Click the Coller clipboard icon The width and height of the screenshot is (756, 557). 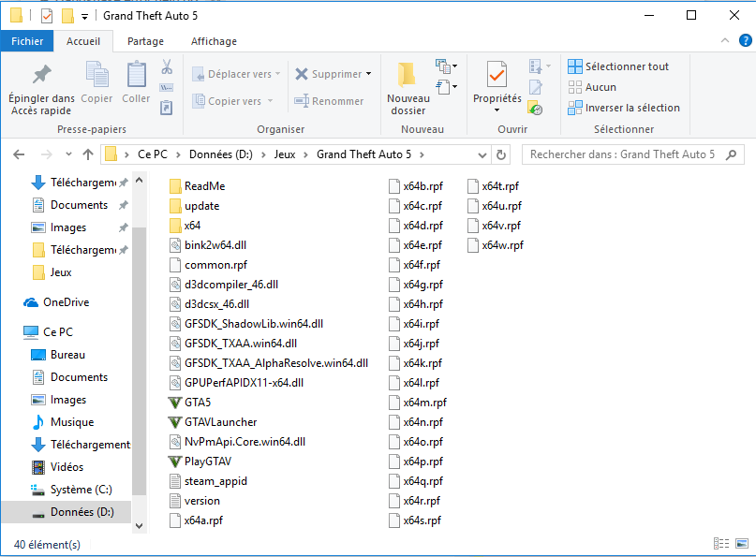[x=136, y=74]
